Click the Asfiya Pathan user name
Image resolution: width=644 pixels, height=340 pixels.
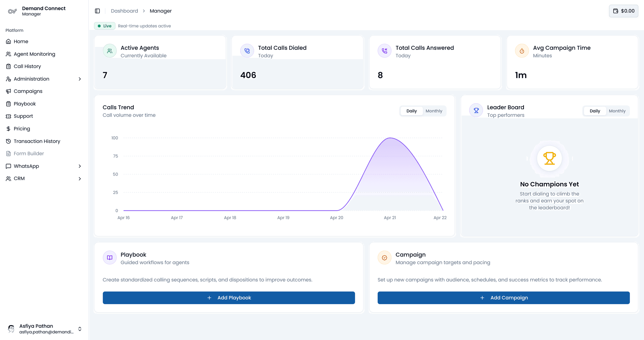[x=36, y=326]
